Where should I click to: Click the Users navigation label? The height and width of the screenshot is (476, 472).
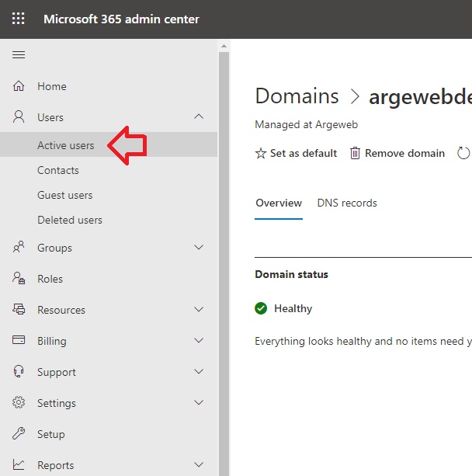pos(50,117)
